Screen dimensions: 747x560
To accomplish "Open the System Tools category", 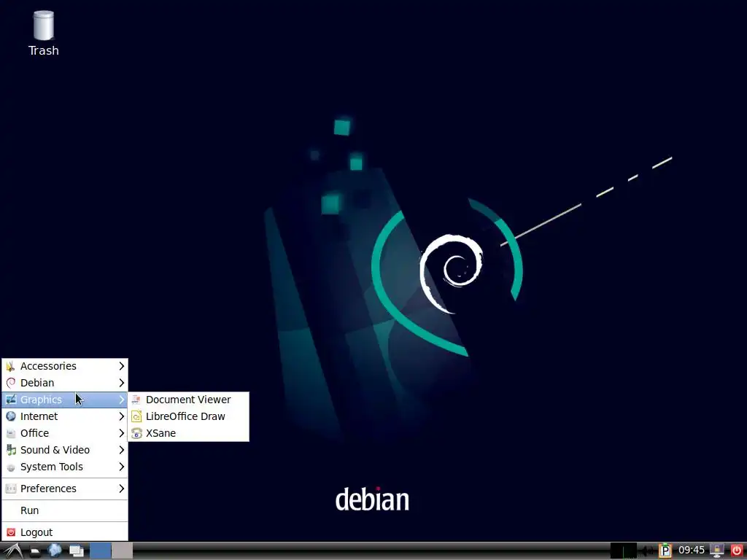I will [65, 467].
